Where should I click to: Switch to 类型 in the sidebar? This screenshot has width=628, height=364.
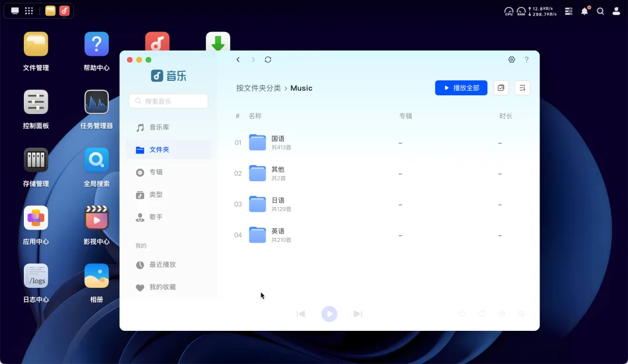click(168, 195)
